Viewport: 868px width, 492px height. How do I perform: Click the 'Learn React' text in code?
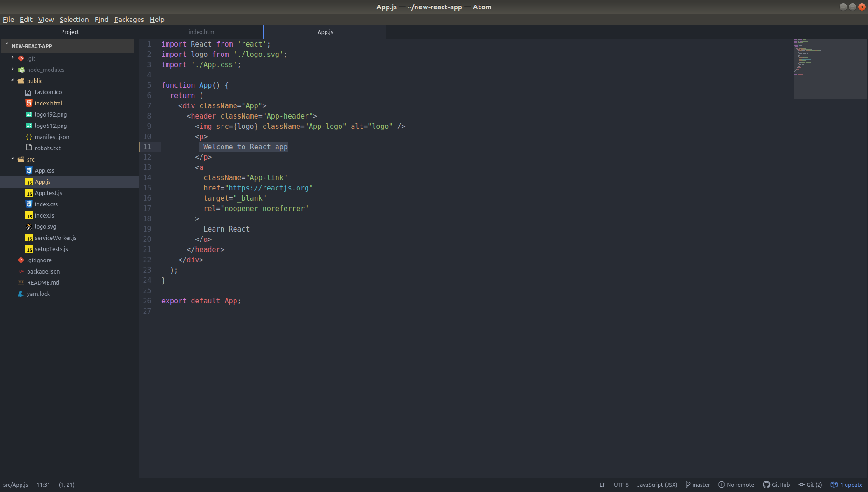pyautogui.click(x=226, y=229)
